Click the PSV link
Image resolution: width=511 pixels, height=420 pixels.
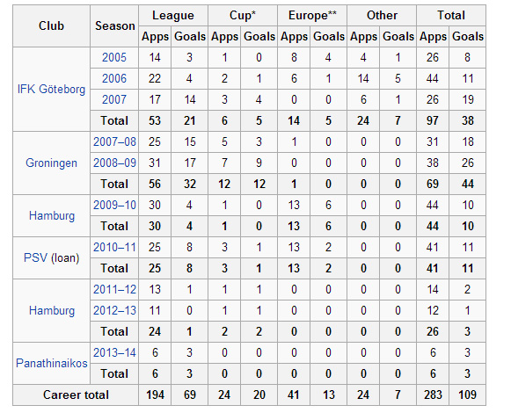click(x=36, y=257)
